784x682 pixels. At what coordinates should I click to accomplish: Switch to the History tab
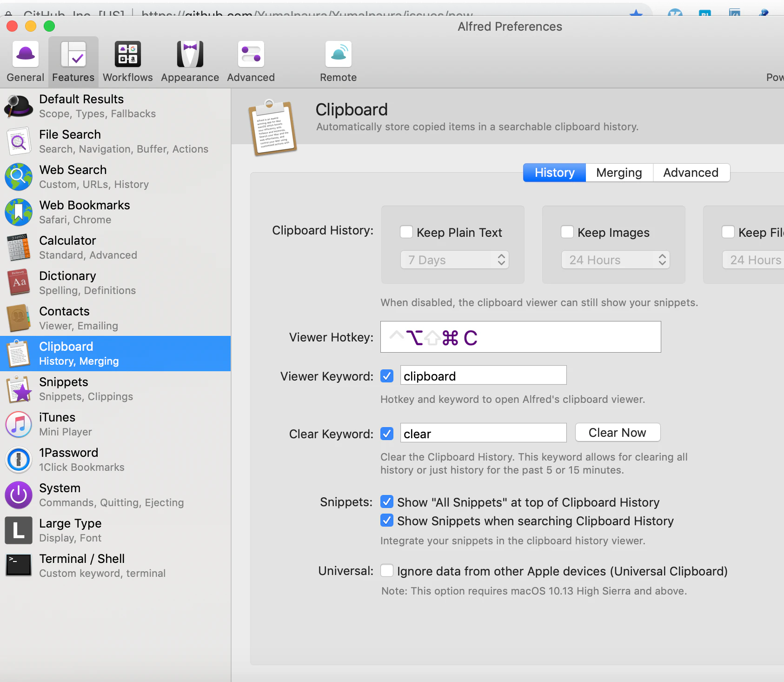(x=555, y=173)
